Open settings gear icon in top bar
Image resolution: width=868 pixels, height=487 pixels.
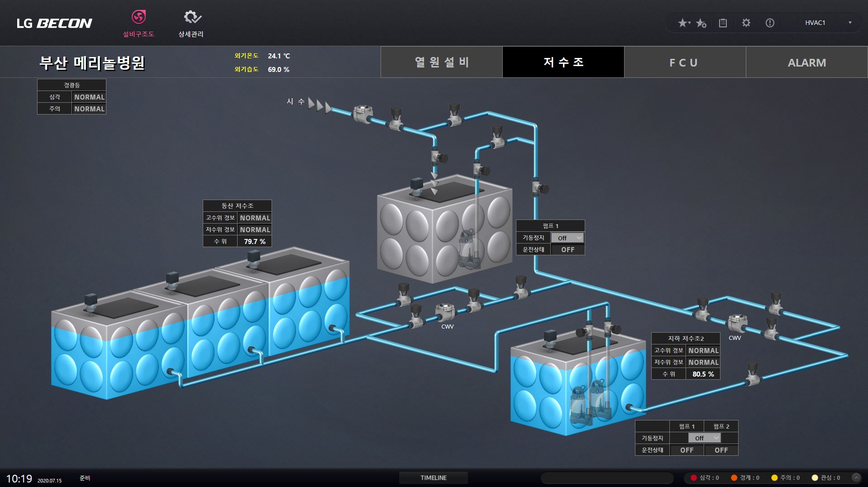pos(746,23)
